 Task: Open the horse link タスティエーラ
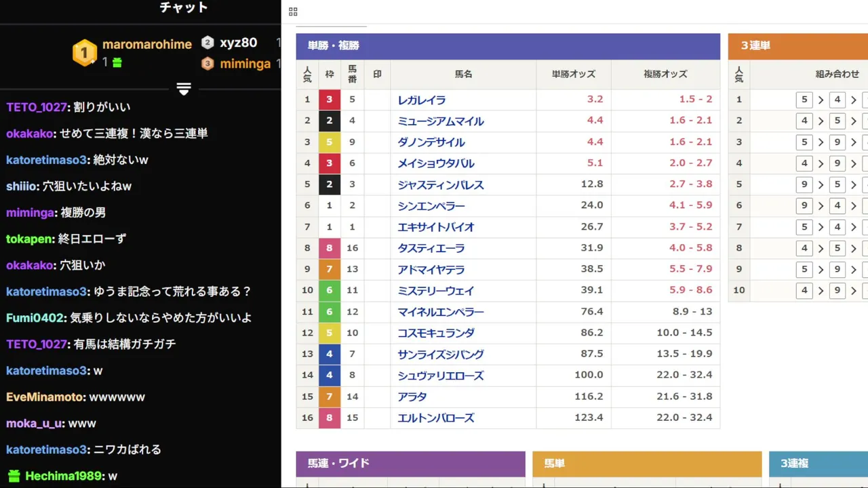431,249
